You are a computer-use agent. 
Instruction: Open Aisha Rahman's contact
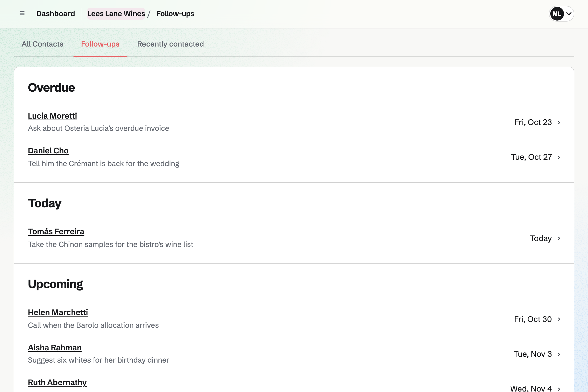[55, 347]
